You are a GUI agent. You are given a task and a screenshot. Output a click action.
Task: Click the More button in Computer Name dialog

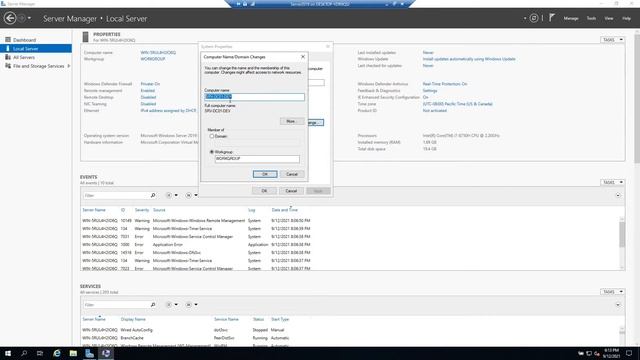(x=291, y=121)
